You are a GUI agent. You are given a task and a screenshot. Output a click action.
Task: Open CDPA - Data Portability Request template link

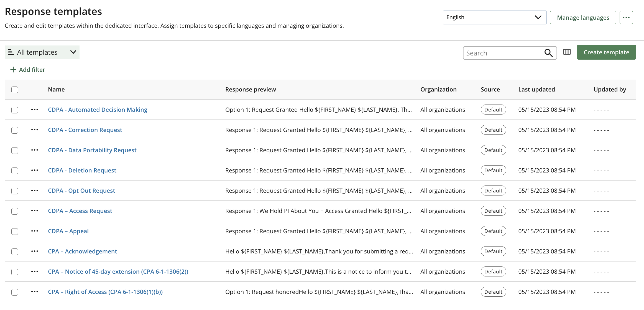[x=92, y=150]
